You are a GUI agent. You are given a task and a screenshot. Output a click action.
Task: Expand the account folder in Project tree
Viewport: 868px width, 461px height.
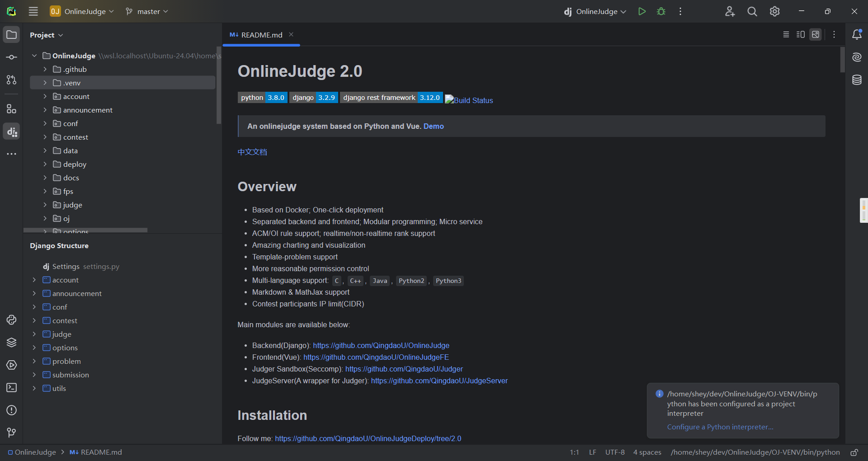pyautogui.click(x=45, y=96)
